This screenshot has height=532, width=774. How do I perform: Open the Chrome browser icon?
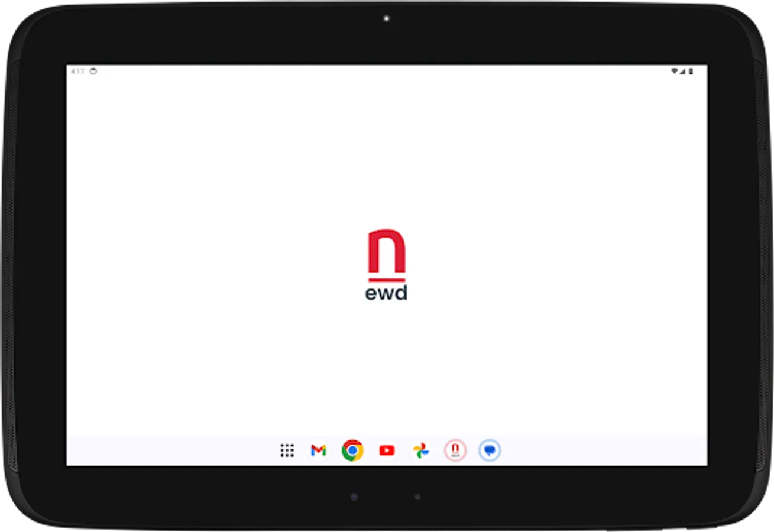352,450
